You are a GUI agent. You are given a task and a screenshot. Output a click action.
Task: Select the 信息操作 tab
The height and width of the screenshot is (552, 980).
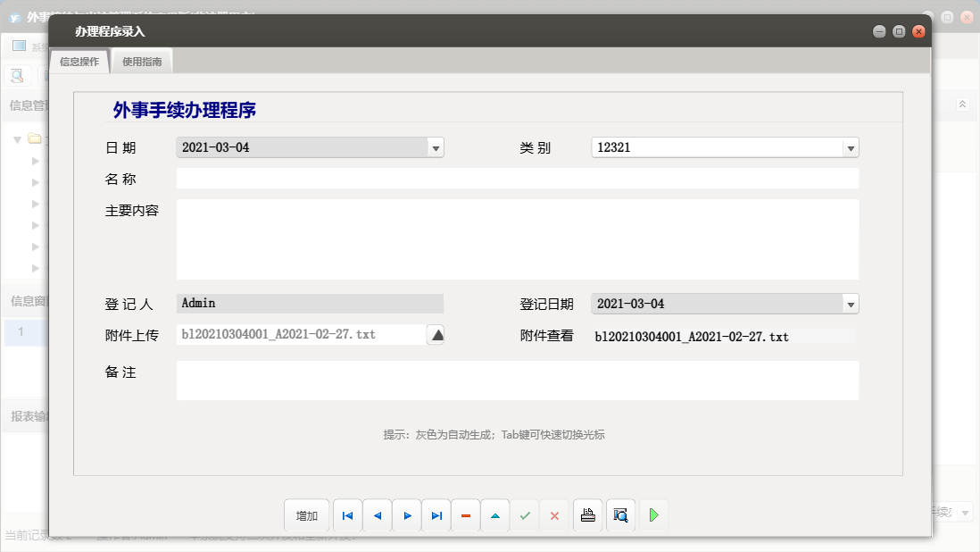pos(79,63)
